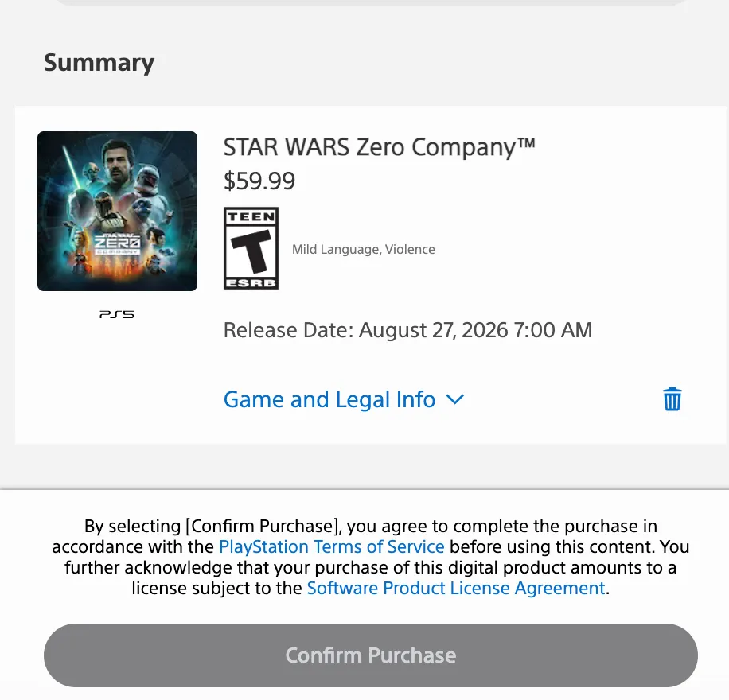Click the PS5 platform logo
Image resolution: width=729 pixels, height=700 pixels.
click(x=117, y=315)
